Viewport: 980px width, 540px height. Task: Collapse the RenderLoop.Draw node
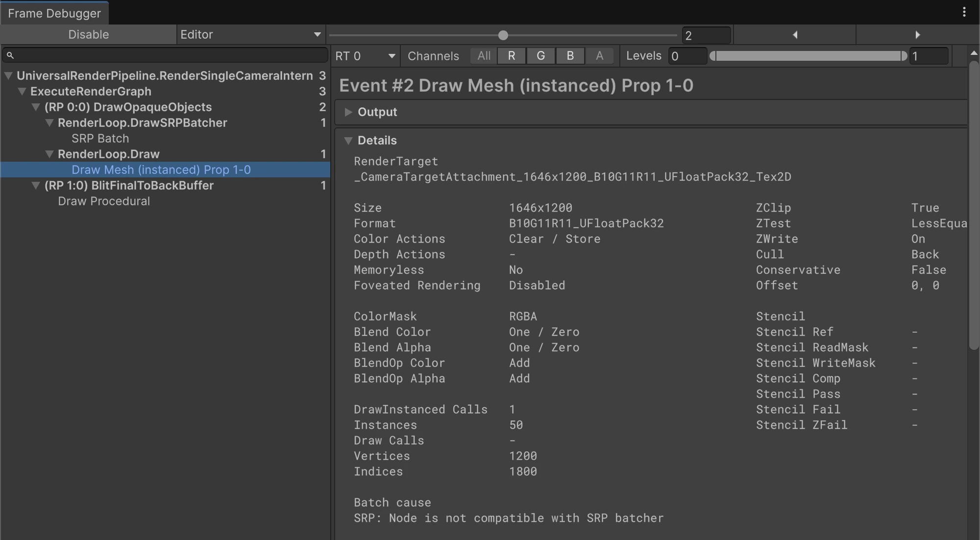pyautogui.click(x=49, y=154)
